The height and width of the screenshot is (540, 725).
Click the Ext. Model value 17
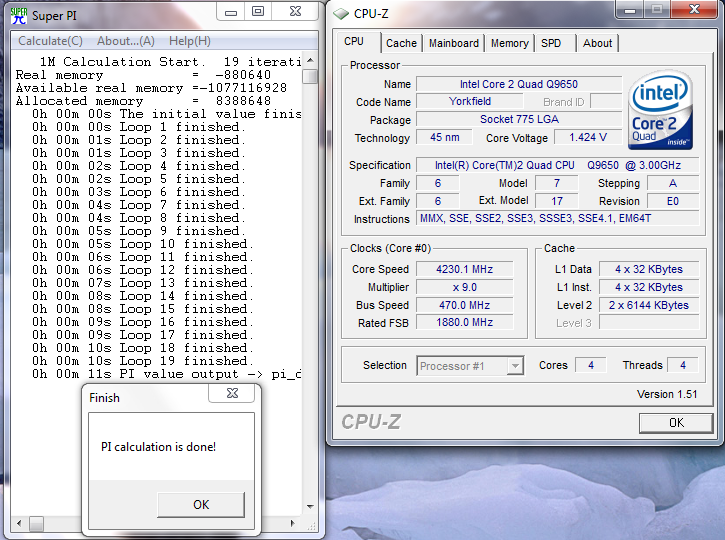click(x=557, y=201)
